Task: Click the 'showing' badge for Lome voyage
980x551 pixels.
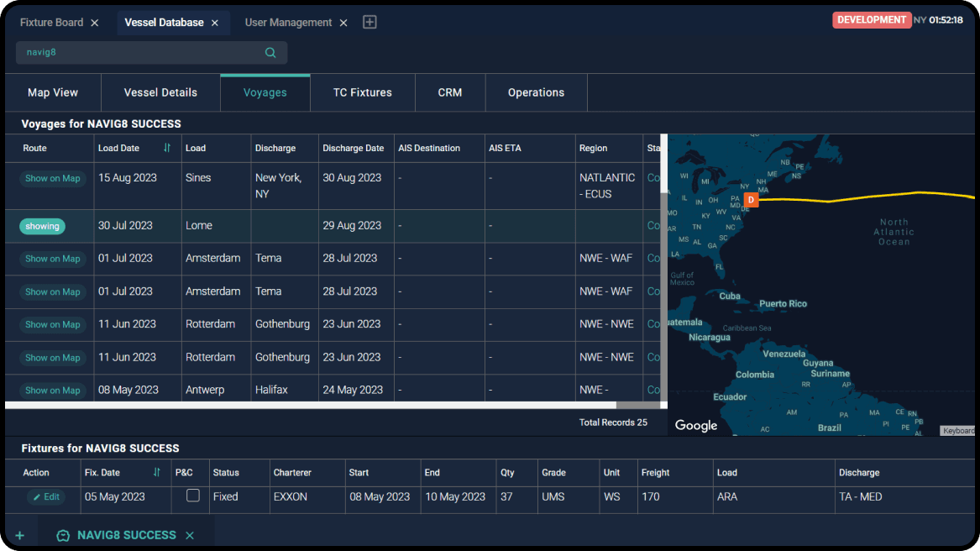Action: pyautogui.click(x=42, y=227)
